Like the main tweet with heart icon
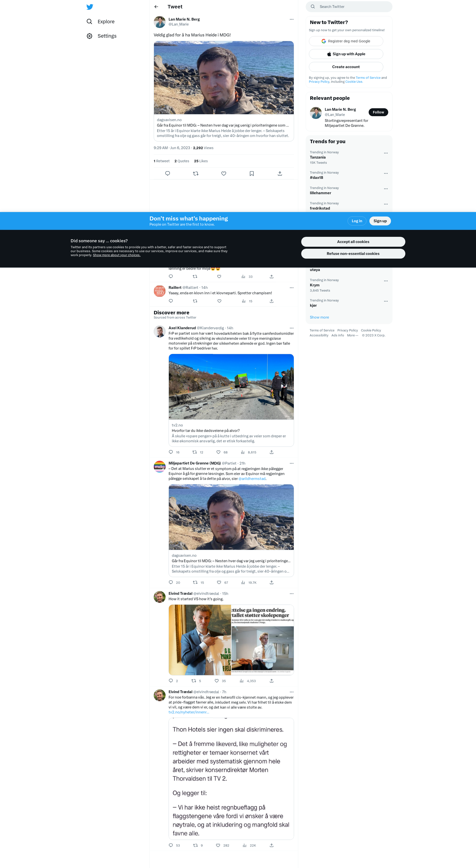This screenshot has width=476, height=868. (x=224, y=174)
